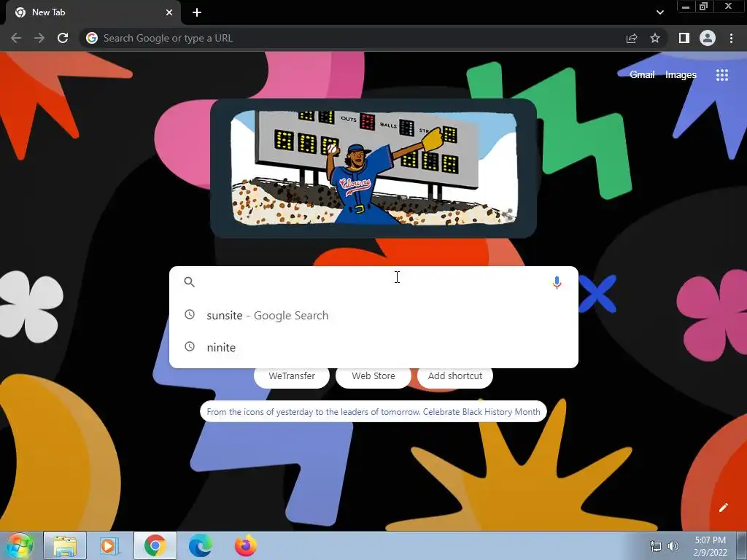Open the Images link
Image resolution: width=747 pixels, height=560 pixels.
[681, 75]
